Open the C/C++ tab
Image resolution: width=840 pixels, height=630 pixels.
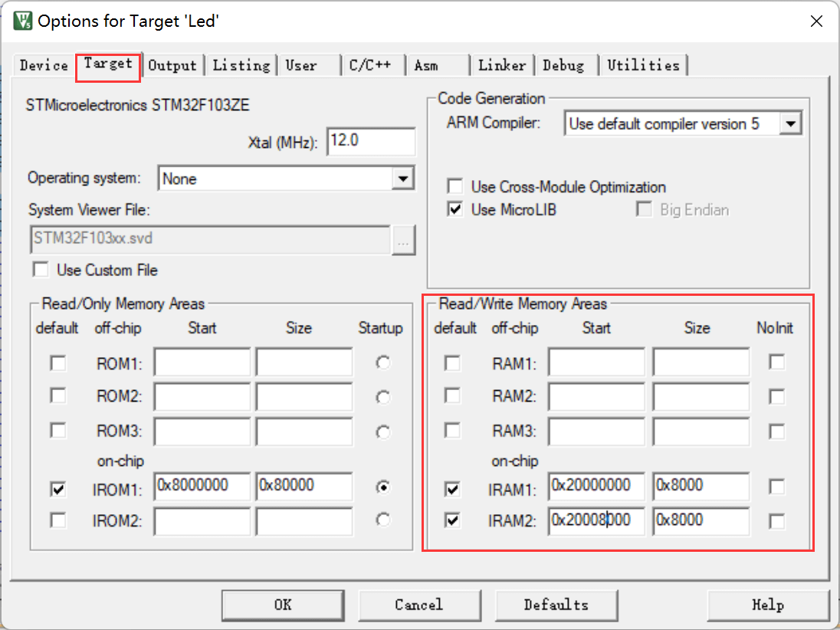coord(370,66)
